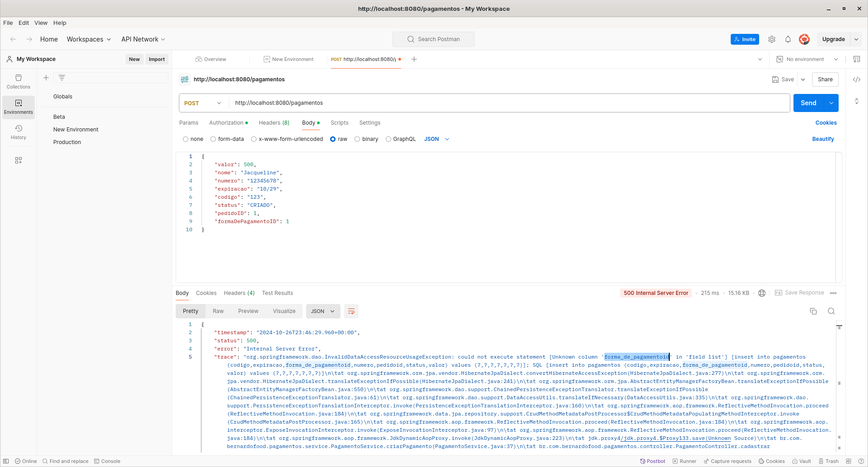The image size is (868, 467).
Task: Open the File menu
Action: point(8,23)
